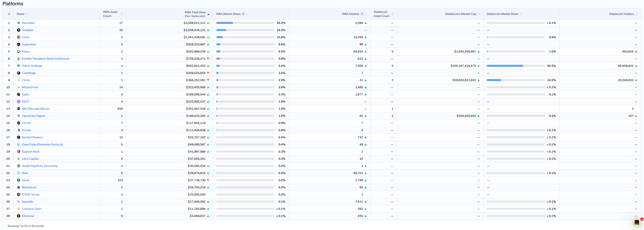
Task: Click the Archax logo icon
Action: pyautogui.click(x=18, y=130)
